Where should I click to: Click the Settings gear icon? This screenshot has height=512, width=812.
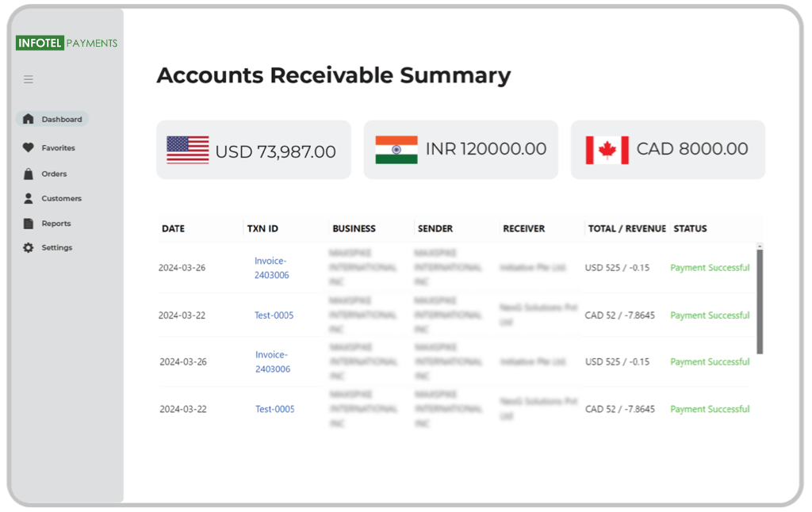click(29, 248)
